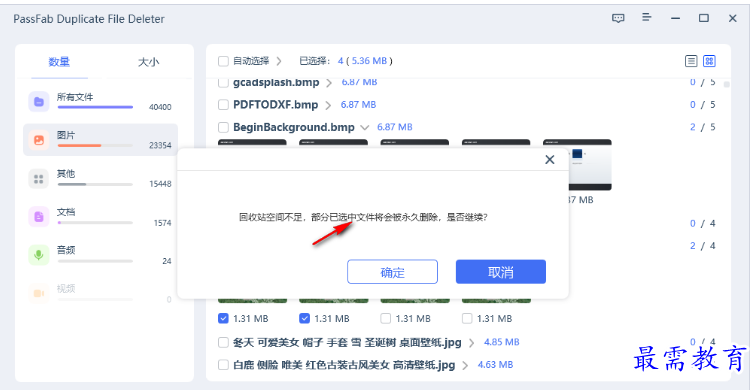Open the 其他 category
This screenshot has width=755, height=390.
100,179
